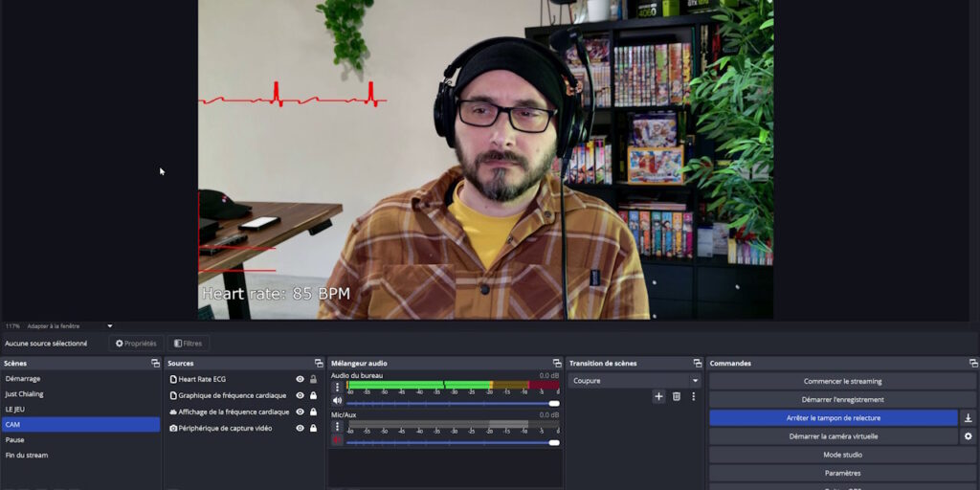Viewport: 980px width, 490px height.
Task: Save the replay buffer with the download icon
Action: (x=969, y=418)
